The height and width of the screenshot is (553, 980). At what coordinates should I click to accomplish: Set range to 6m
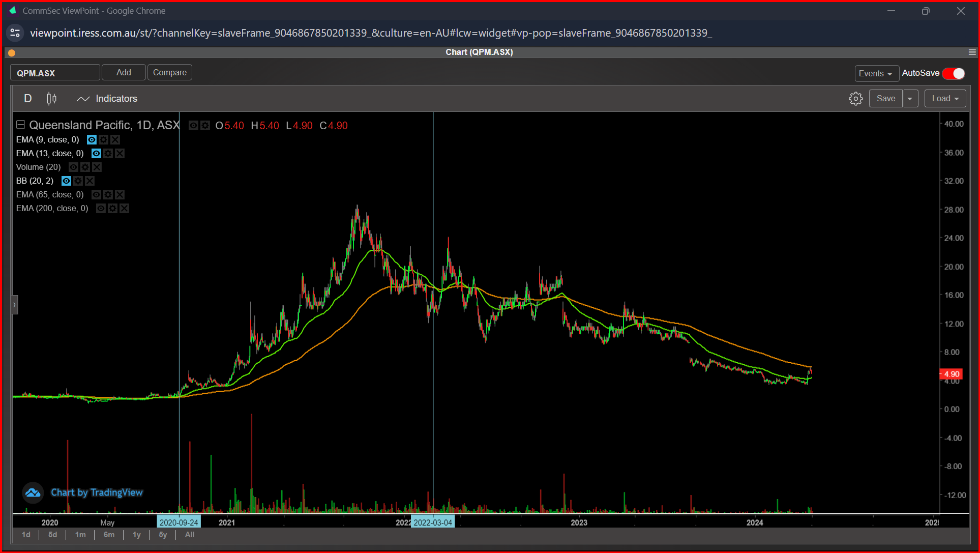tap(109, 535)
